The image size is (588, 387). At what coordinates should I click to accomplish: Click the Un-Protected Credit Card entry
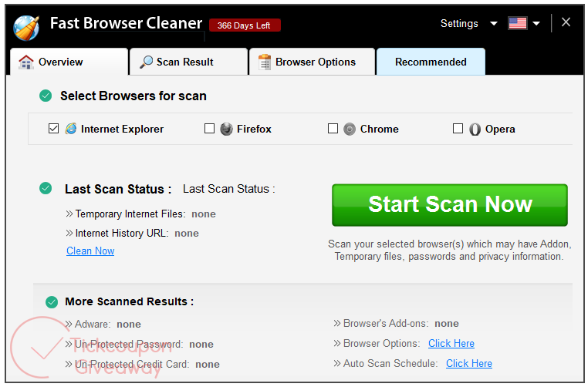pos(143,364)
